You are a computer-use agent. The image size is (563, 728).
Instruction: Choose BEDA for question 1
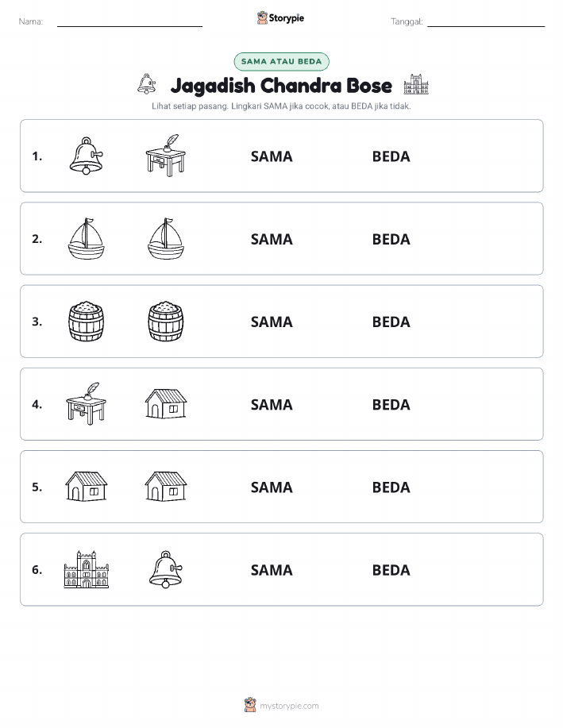(391, 156)
